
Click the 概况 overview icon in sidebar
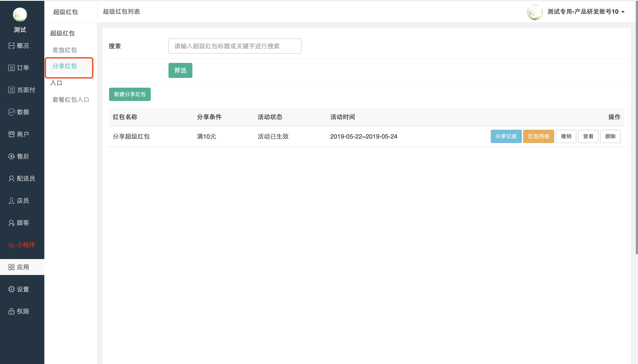[x=11, y=46]
